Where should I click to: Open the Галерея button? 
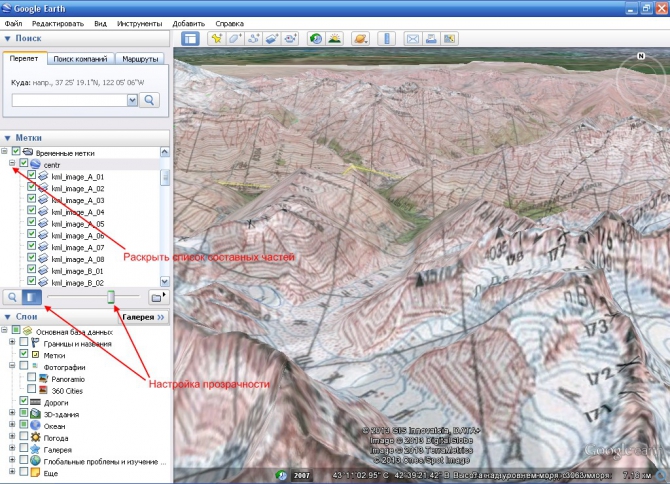point(143,317)
